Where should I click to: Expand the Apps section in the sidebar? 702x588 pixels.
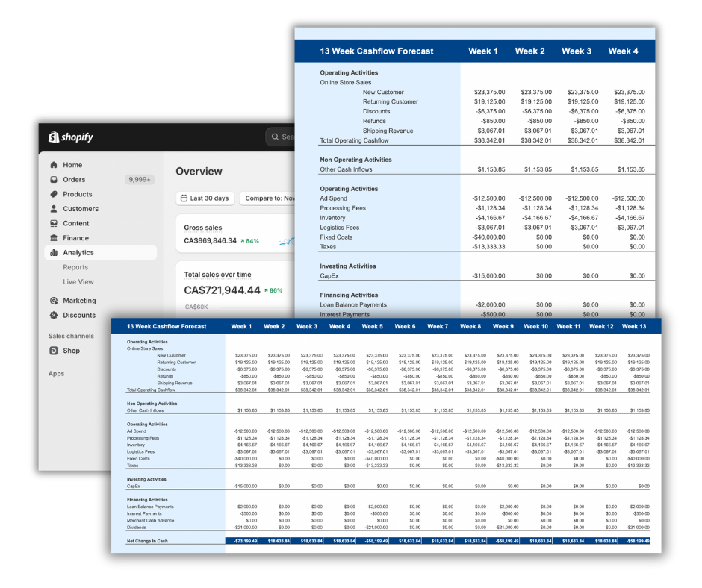[x=55, y=374]
